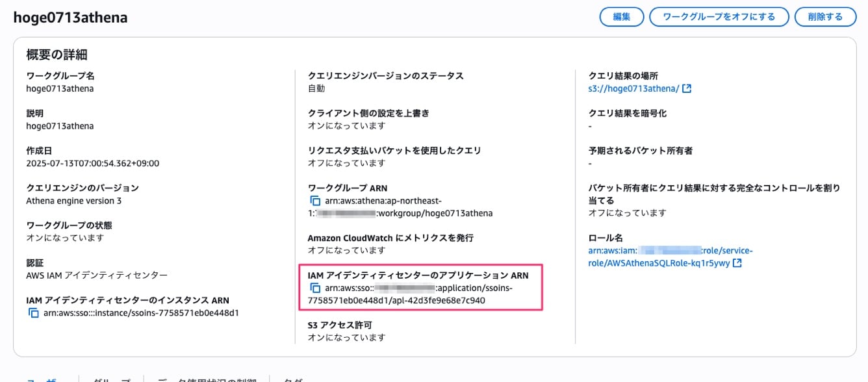
Task: Open the AWSAthenaSQLRole-kq1r5ywy role link
Action: pyautogui.click(x=670, y=257)
